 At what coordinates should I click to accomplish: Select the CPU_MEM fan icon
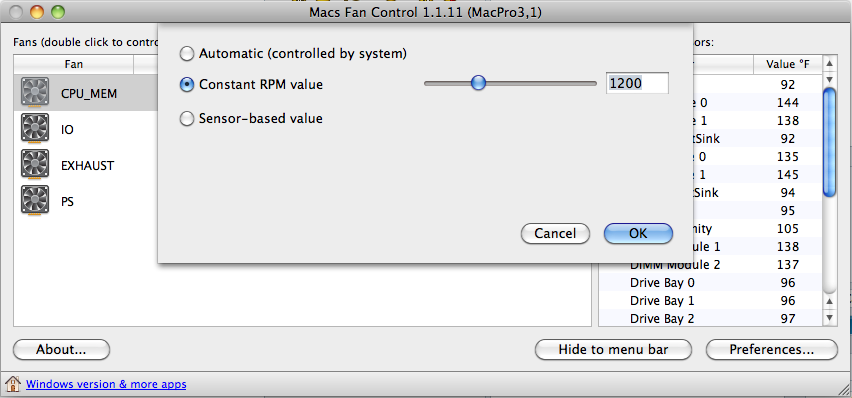click(35, 92)
